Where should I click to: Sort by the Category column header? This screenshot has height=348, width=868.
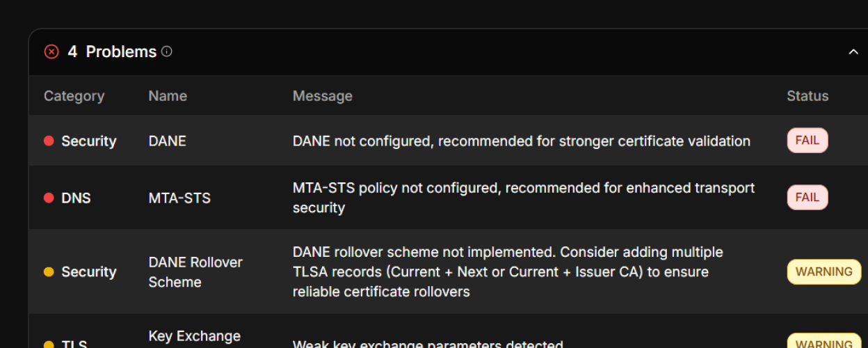point(74,96)
